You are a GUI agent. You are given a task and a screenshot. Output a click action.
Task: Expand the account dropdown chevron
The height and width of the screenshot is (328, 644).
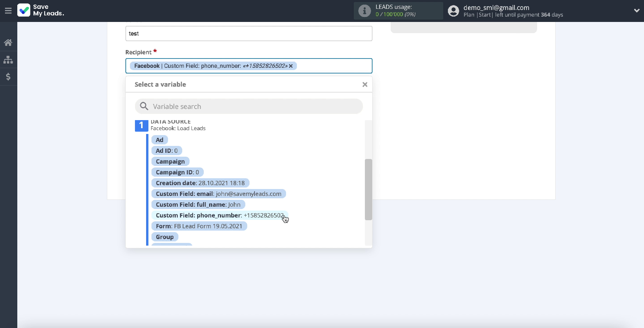tap(637, 11)
